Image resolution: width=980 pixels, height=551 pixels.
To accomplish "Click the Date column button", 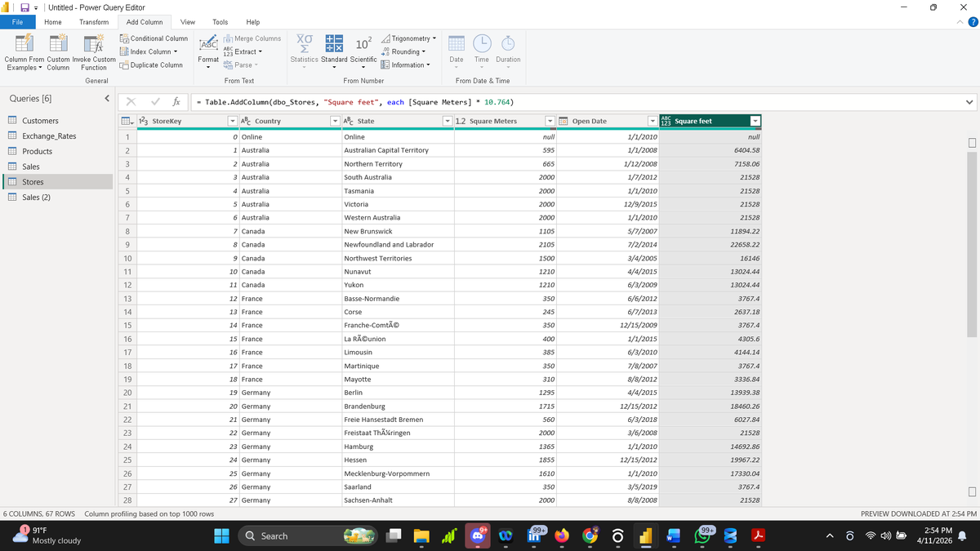I will click(x=457, y=49).
